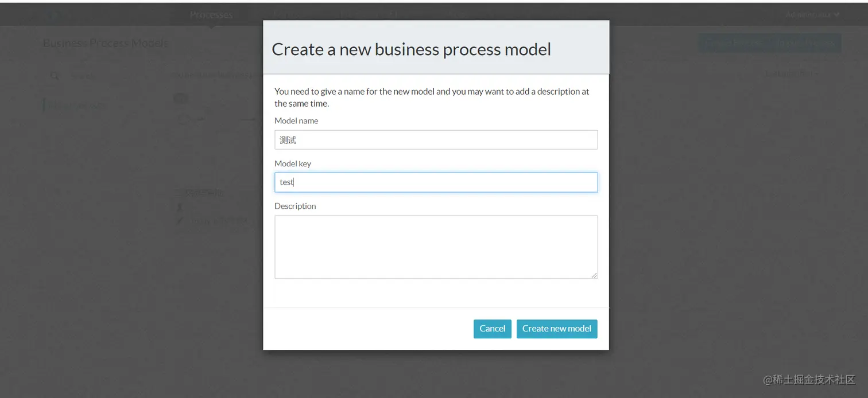Open the Last modified sort dropdown
The height and width of the screenshot is (398, 868).
[x=791, y=73]
